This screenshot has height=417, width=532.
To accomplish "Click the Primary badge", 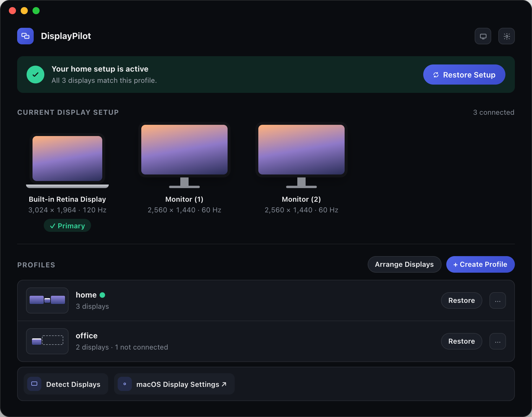I will (67, 226).
